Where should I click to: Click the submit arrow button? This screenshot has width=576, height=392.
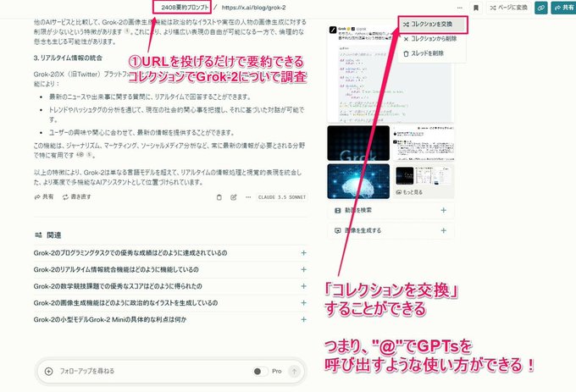pos(294,372)
